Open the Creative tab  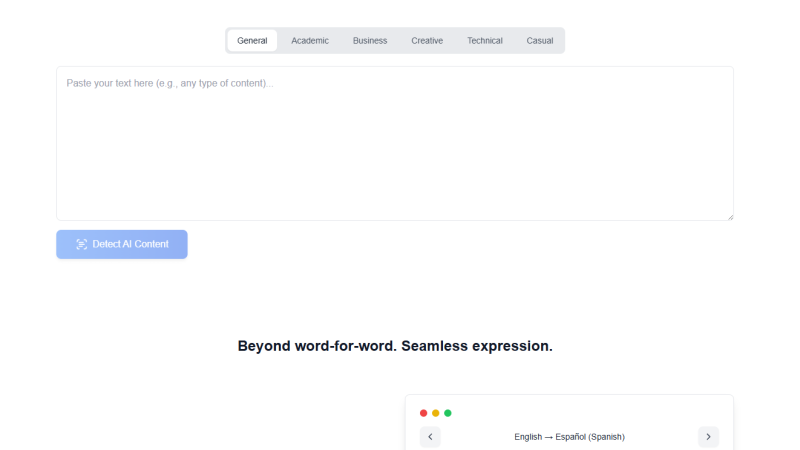[427, 41]
